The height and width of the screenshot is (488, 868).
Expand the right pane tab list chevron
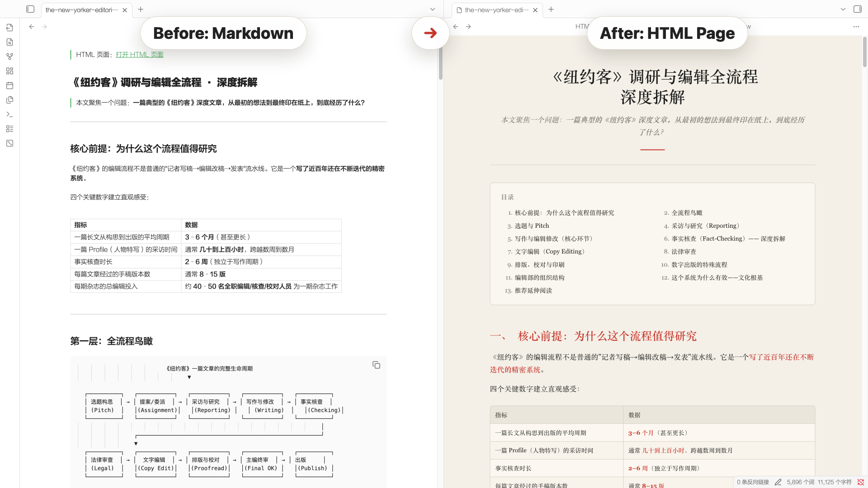coord(843,9)
